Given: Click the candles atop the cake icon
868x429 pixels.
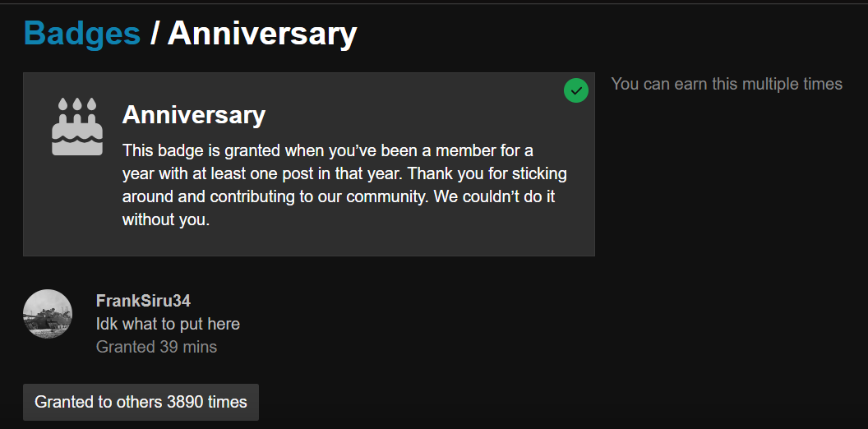Looking at the screenshot, I should [x=77, y=105].
